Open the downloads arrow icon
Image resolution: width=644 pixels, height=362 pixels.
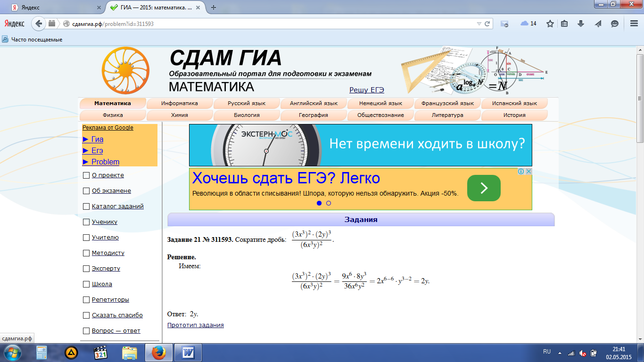[x=581, y=24]
